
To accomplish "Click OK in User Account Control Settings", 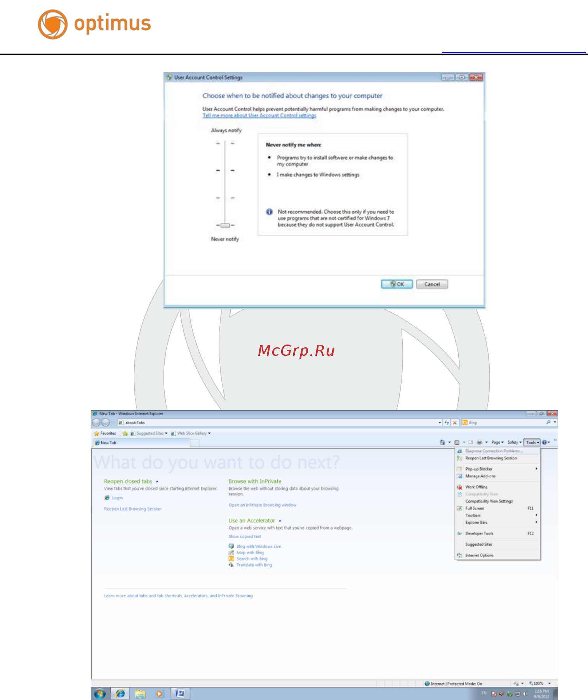I will 397,284.
